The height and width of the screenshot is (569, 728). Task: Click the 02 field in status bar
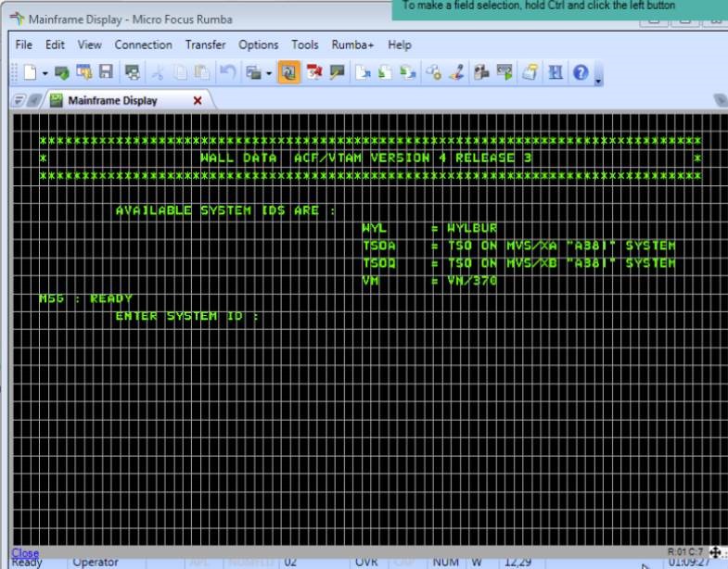pyautogui.click(x=290, y=563)
